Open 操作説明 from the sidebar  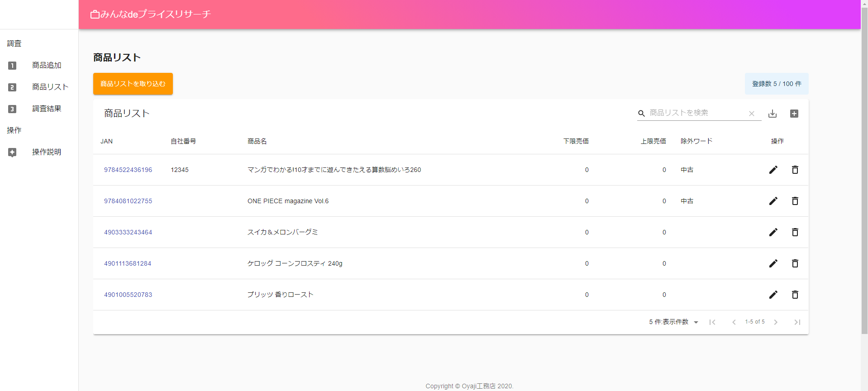pos(46,152)
